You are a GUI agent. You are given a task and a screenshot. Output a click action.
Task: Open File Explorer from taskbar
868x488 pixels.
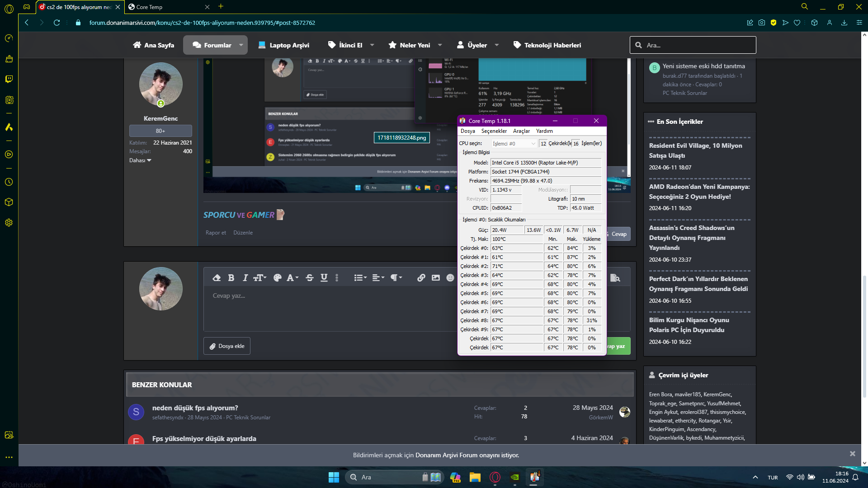475,477
